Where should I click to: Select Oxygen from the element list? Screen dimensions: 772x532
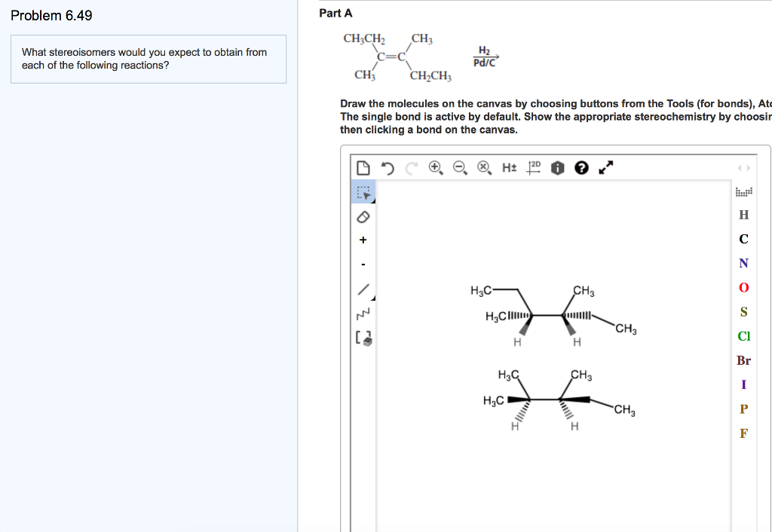point(743,287)
